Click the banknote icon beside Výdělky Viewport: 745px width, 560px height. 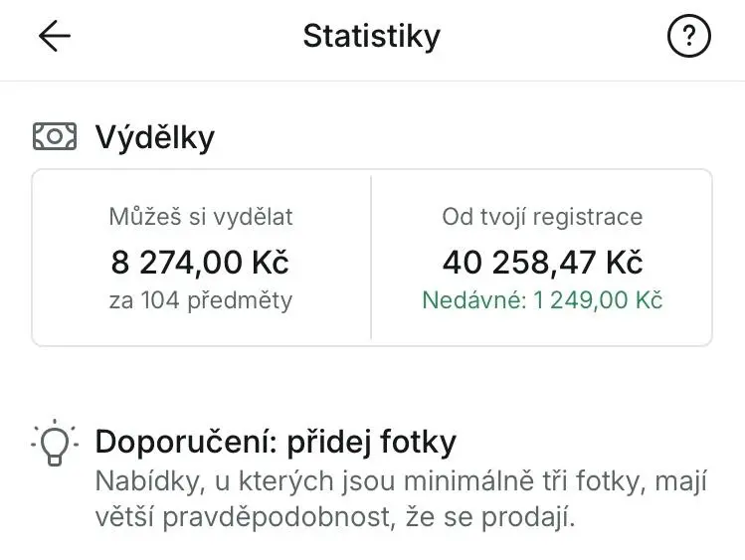[x=55, y=136]
